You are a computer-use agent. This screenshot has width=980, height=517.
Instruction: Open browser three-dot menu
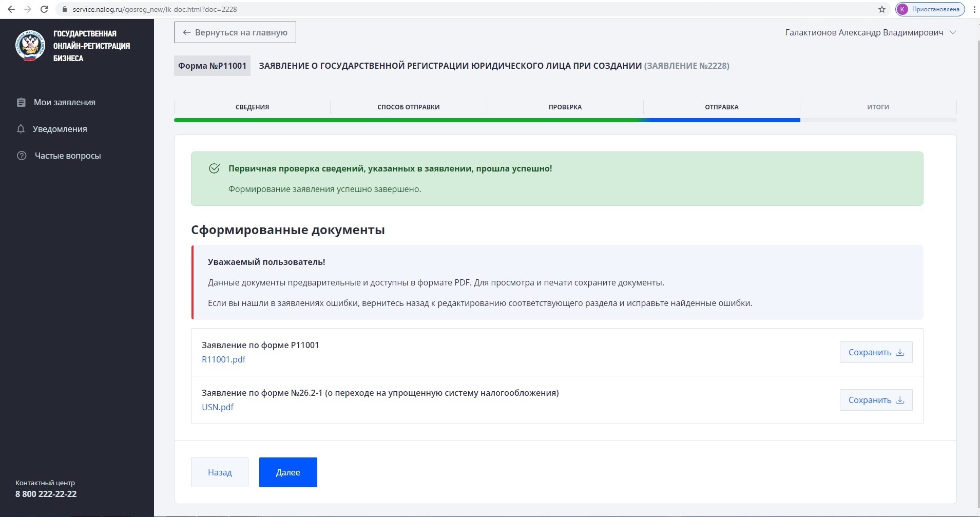point(974,9)
